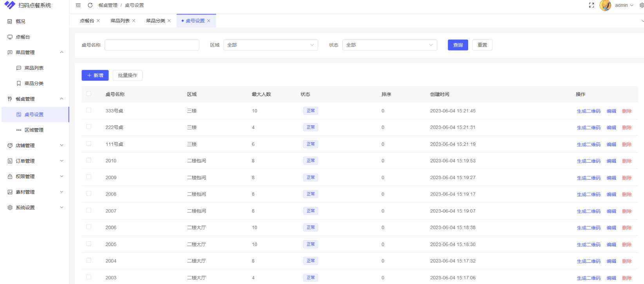Viewport: 644px width, 284px height.
Task: Edit the 222号桌 row
Action: click(611, 128)
